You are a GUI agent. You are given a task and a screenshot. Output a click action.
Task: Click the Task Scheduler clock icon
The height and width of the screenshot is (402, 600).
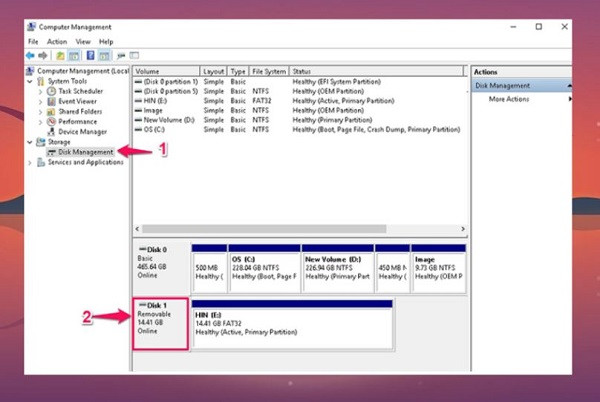point(51,91)
